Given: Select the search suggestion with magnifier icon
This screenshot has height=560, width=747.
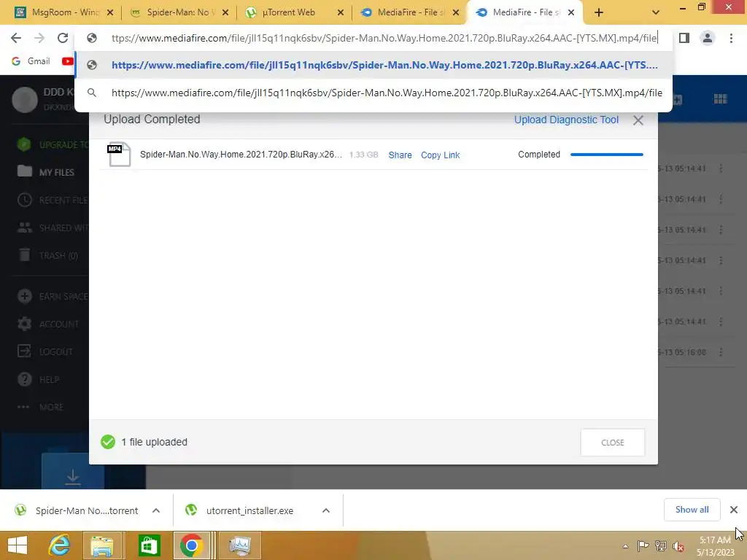Looking at the screenshot, I should (x=374, y=93).
